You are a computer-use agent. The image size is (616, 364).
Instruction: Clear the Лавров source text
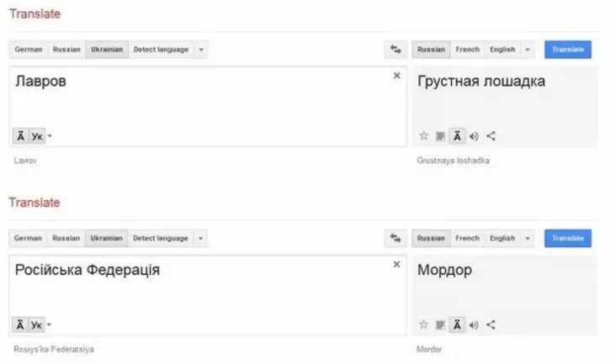point(397,76)
